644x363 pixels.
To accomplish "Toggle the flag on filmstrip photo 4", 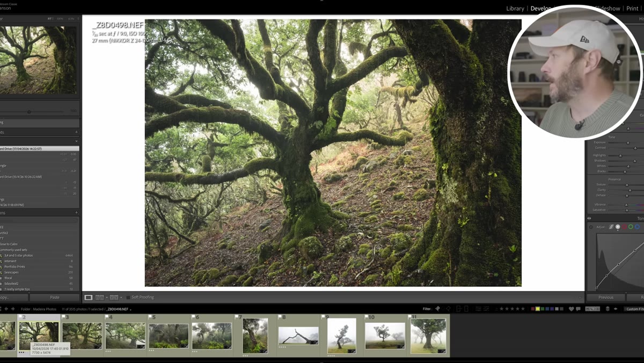I will (107, 317).
